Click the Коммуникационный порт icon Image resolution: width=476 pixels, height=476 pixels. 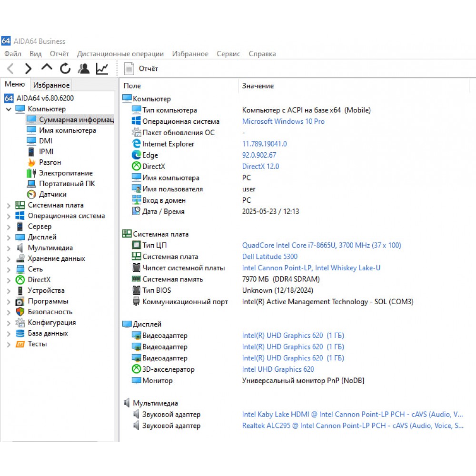coord(136,301)
